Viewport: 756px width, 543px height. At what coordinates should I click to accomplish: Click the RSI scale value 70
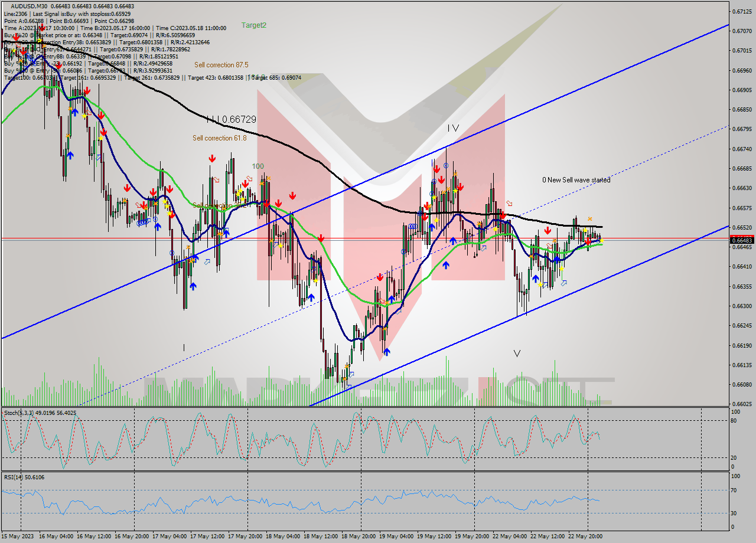734,490
